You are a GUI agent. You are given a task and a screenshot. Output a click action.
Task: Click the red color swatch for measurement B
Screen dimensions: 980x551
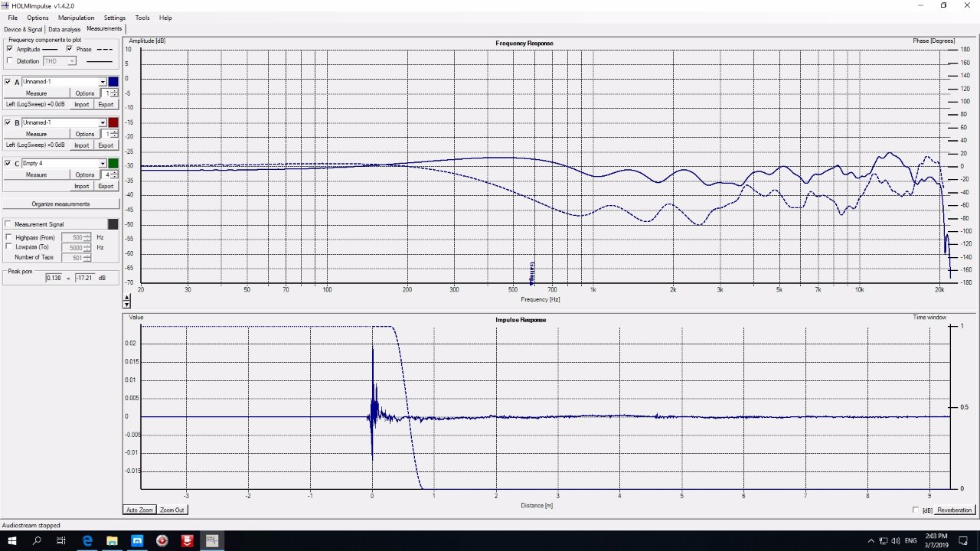coord(113,122)
